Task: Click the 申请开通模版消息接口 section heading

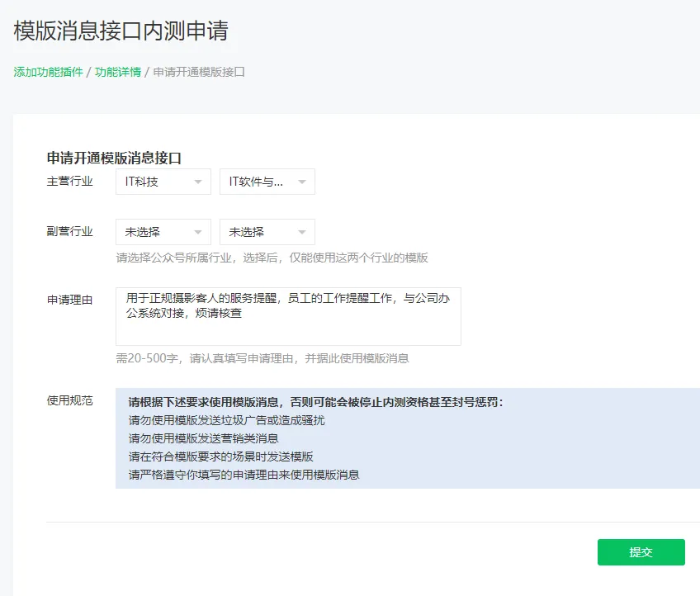Action: [x=114, y=158]
